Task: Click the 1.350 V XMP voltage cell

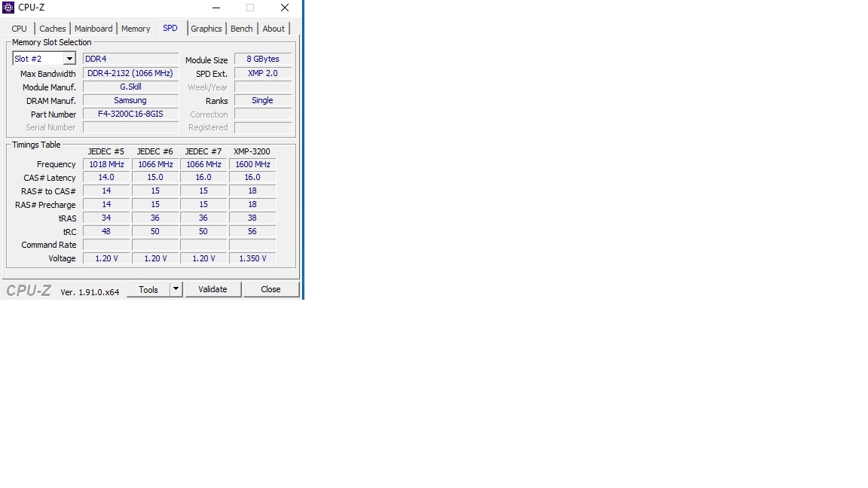Action: (x=252, y=258)
